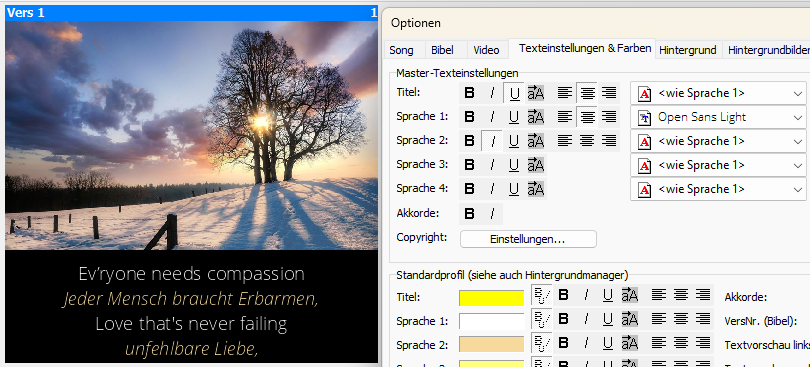The image size is (810, 367).
Task: Toggle uppercase aA for Sprache 1 master row
Action: 536,117
